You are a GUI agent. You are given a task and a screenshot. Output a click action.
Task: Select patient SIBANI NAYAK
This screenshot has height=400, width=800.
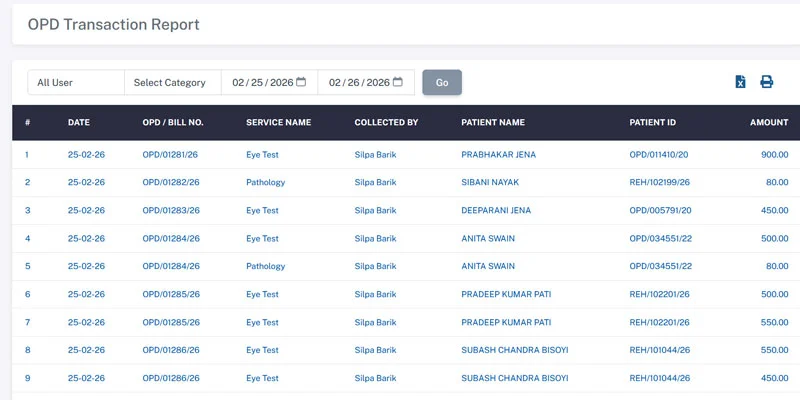[490, 182]
